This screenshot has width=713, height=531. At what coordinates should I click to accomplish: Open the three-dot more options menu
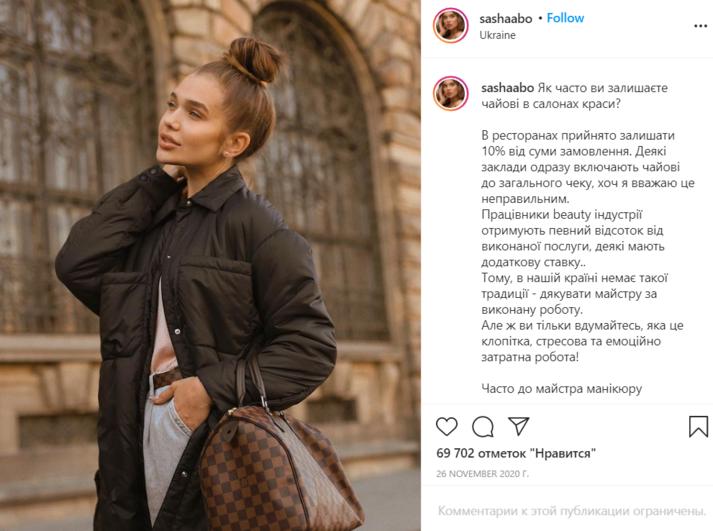pos(700,26)
